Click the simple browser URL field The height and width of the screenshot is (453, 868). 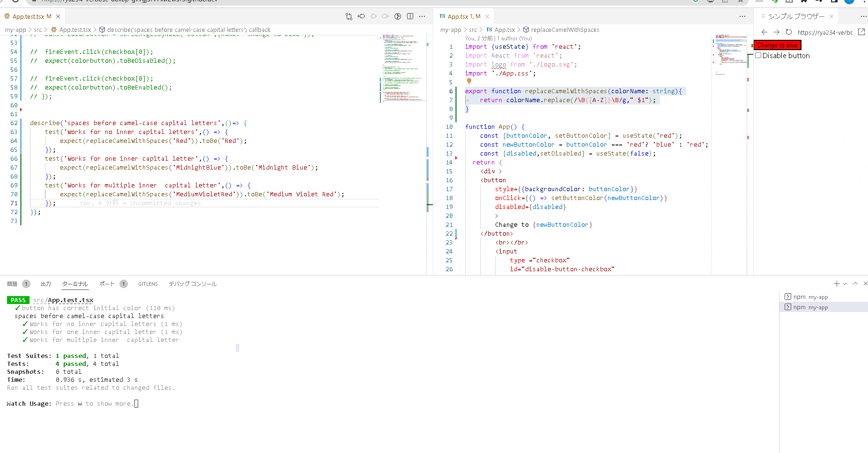click(825, 32)
